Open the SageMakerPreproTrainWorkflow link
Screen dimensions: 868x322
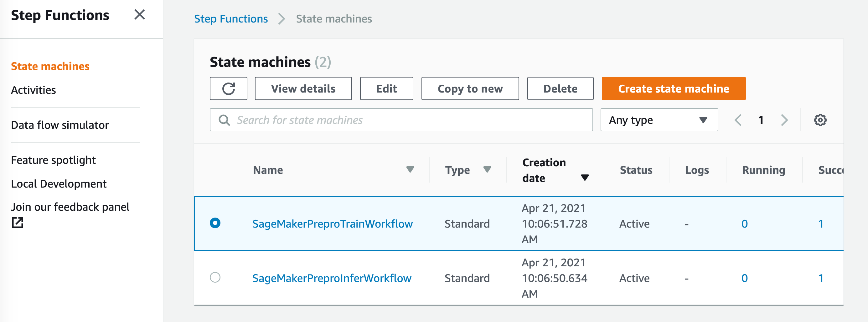[332, 224]
